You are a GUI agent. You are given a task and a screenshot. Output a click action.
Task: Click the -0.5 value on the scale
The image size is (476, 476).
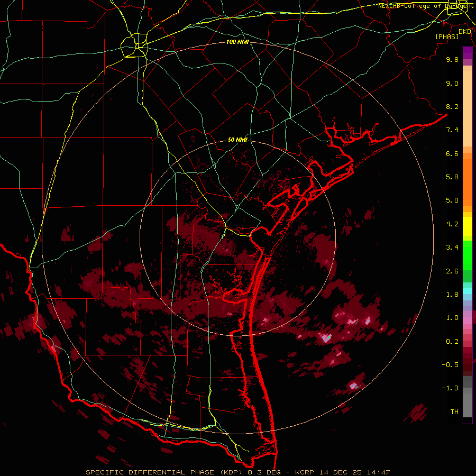click(x=450, y=365)
